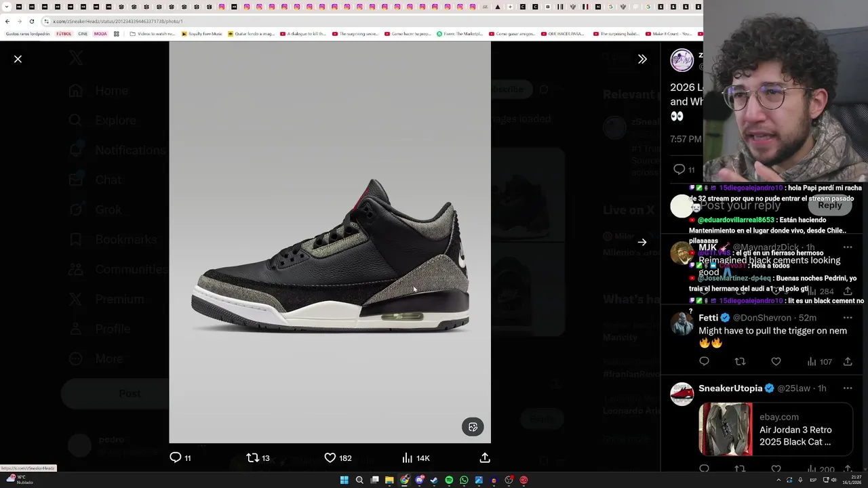Open Windows taskbar search
This screenshot has width=868, height=488.
[x=359, y=480]
